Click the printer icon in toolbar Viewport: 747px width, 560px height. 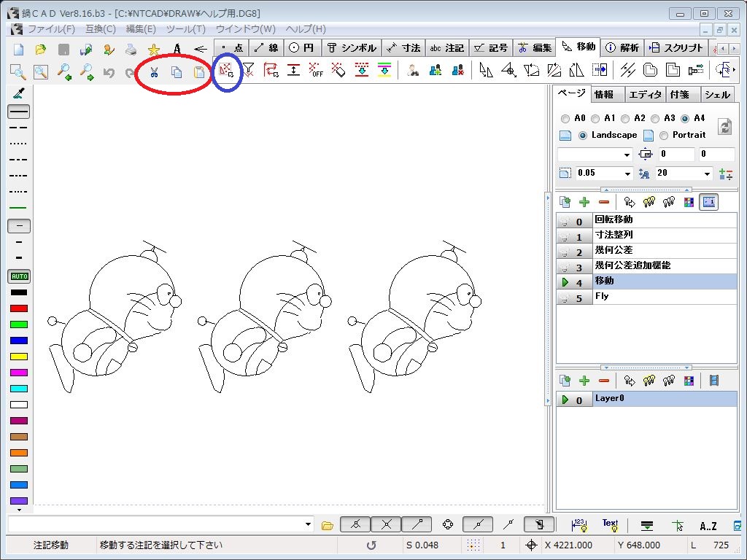coord(131,49)
